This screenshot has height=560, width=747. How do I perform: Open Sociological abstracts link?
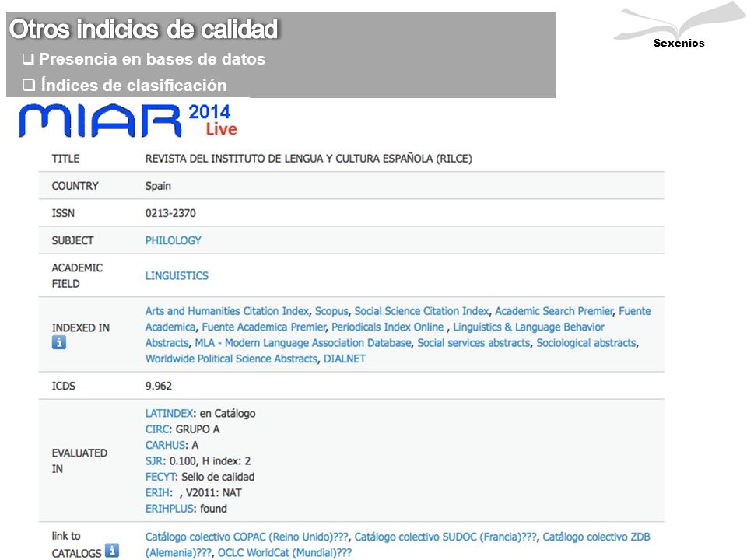(x=586, y=343)
